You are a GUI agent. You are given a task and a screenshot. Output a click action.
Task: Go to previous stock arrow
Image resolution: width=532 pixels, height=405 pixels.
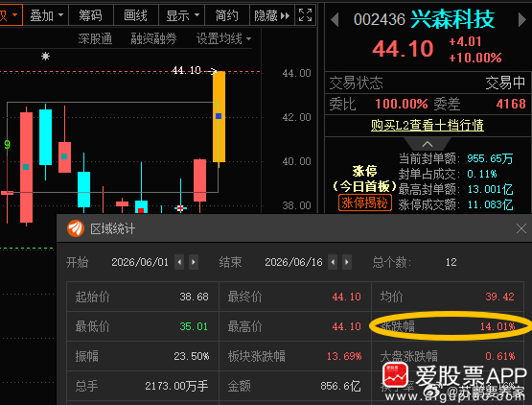(x=335, y=20)
